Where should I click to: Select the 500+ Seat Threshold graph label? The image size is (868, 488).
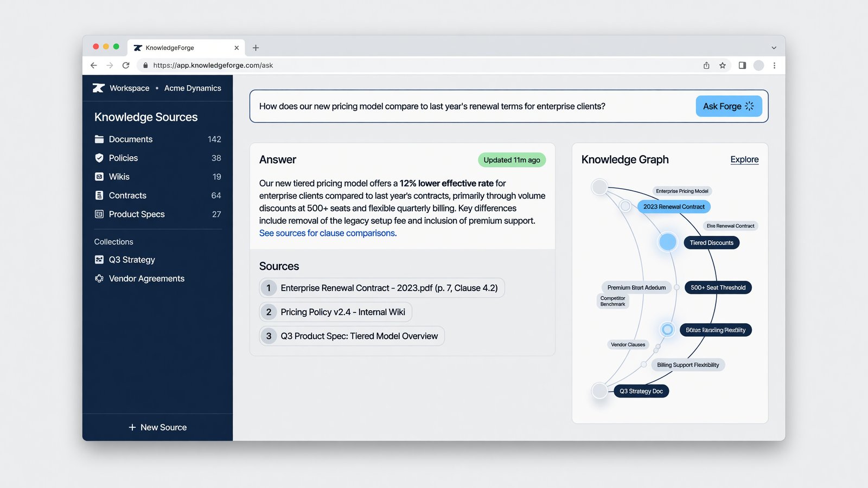coord(718,287)
